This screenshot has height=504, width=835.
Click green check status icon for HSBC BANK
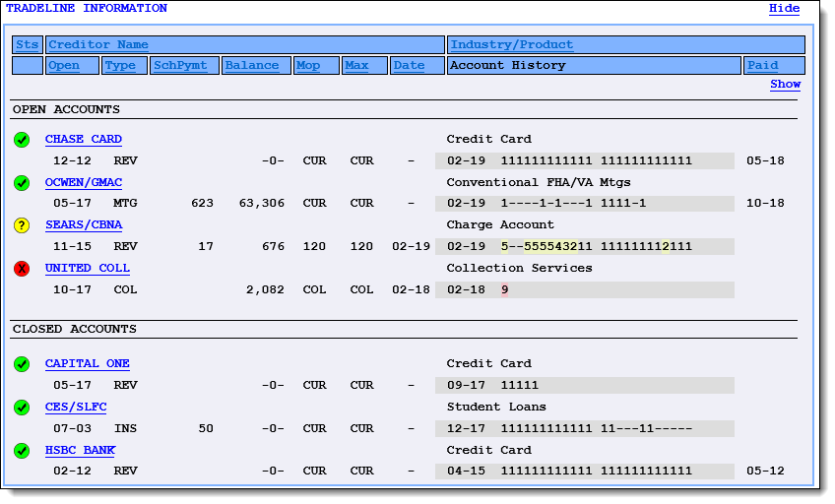click(x=22, y=451)
